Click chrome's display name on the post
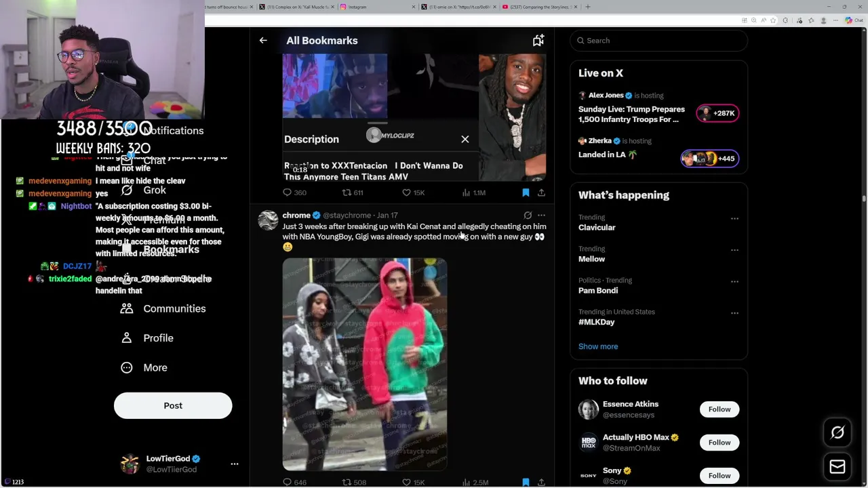The height and width of the screenshot is (488, 868). point(296,216)
